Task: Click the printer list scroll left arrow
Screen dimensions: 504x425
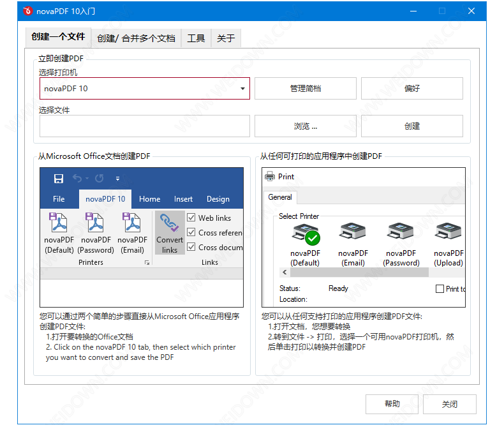Action: 285,272
